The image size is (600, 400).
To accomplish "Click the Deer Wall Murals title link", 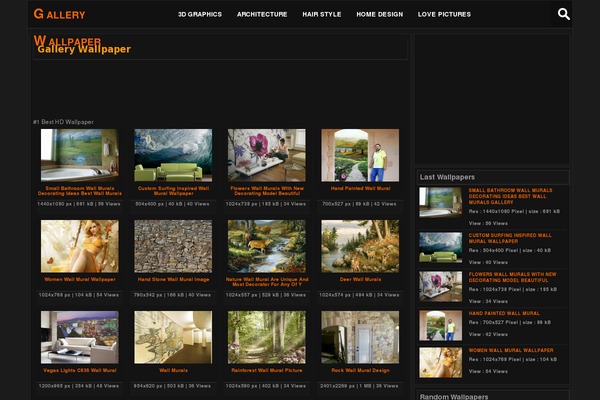I will pyautogui.click(x=360, y=279).
